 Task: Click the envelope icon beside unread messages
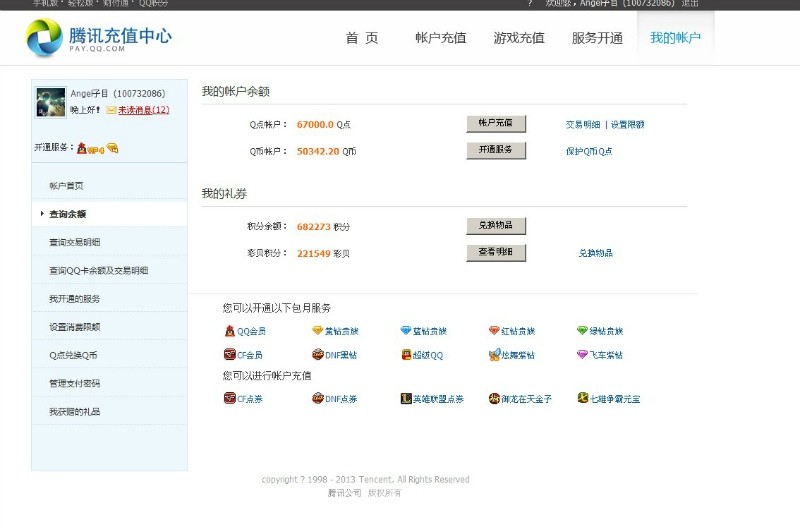[x=111, y=110]
